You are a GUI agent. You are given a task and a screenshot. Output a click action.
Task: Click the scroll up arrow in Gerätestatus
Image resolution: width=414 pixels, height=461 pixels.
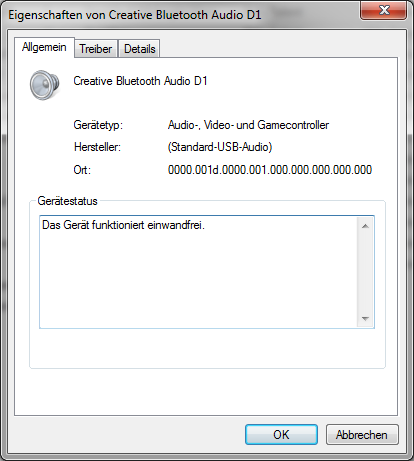coord(365,226)
